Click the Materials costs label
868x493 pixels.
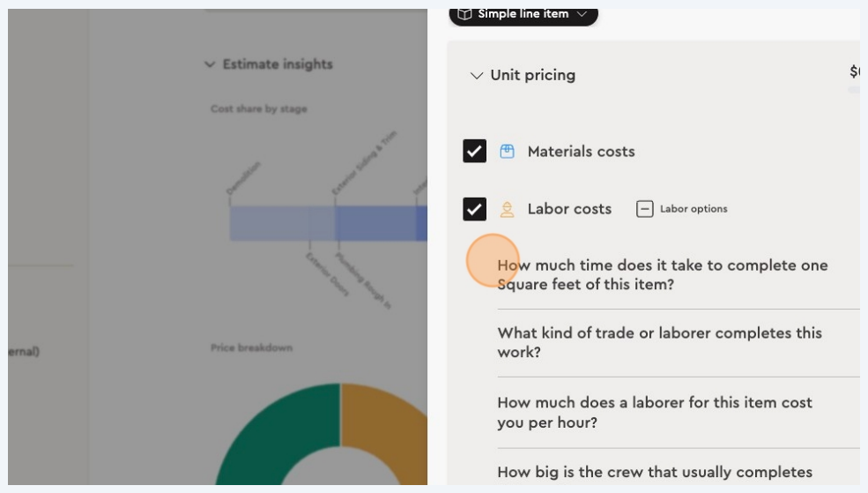tap(581, 152)
